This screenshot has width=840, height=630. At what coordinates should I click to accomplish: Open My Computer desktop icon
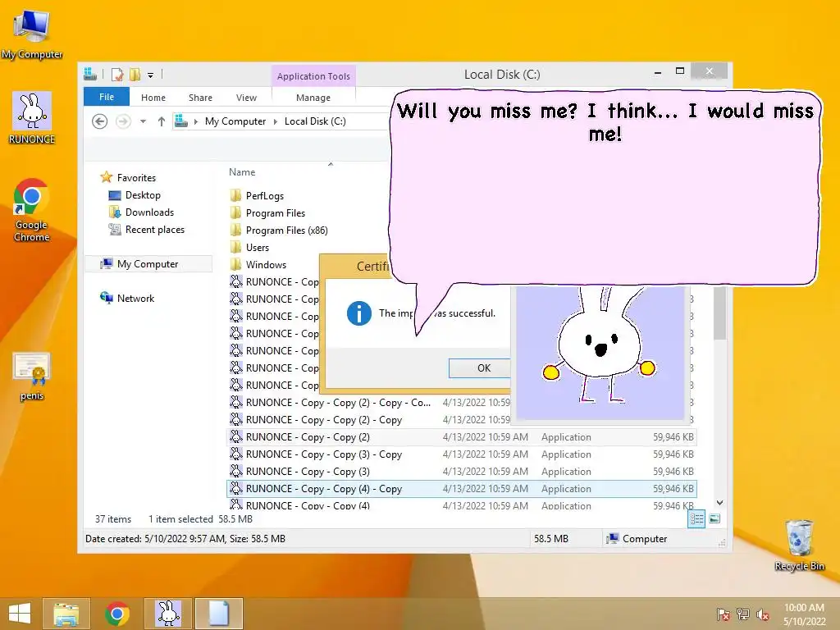tap(32, 34)
